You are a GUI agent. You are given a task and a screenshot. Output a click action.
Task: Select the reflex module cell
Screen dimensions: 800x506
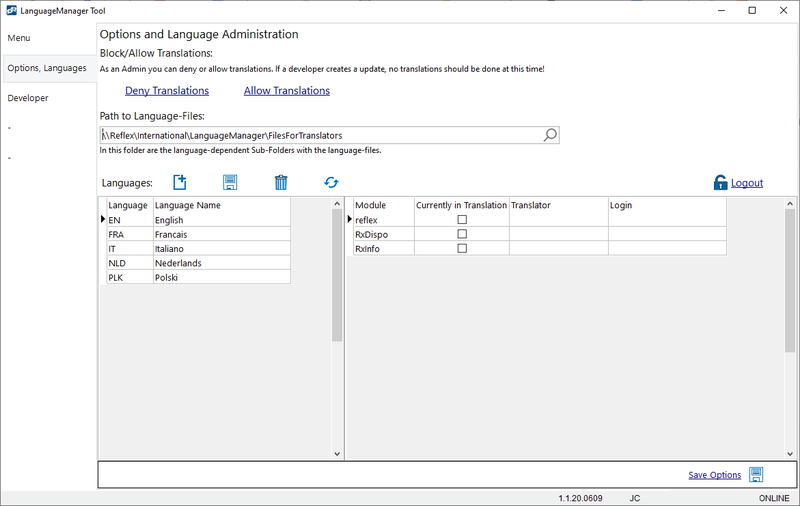(x=384, y=220)
